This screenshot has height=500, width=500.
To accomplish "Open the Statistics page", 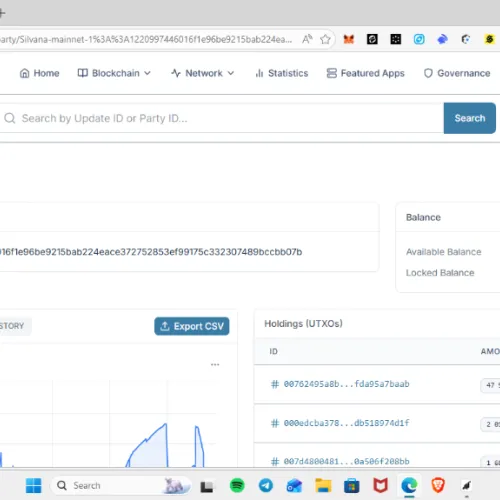I will 282,73.
